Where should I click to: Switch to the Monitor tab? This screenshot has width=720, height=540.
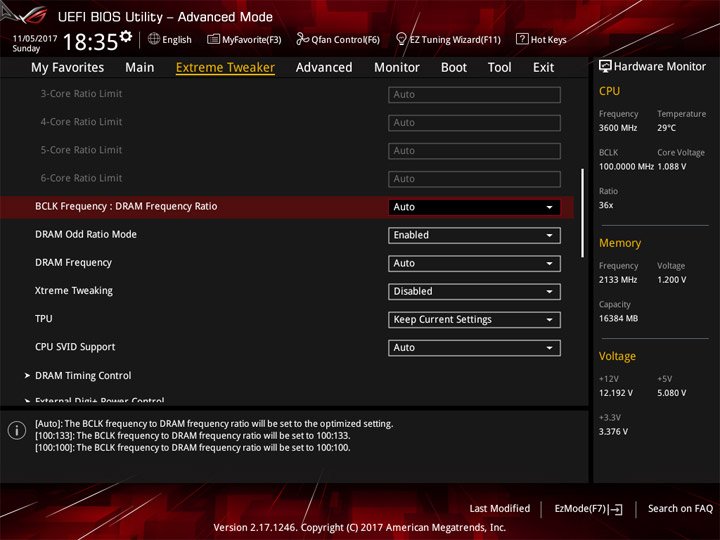[x=397, y=68]
